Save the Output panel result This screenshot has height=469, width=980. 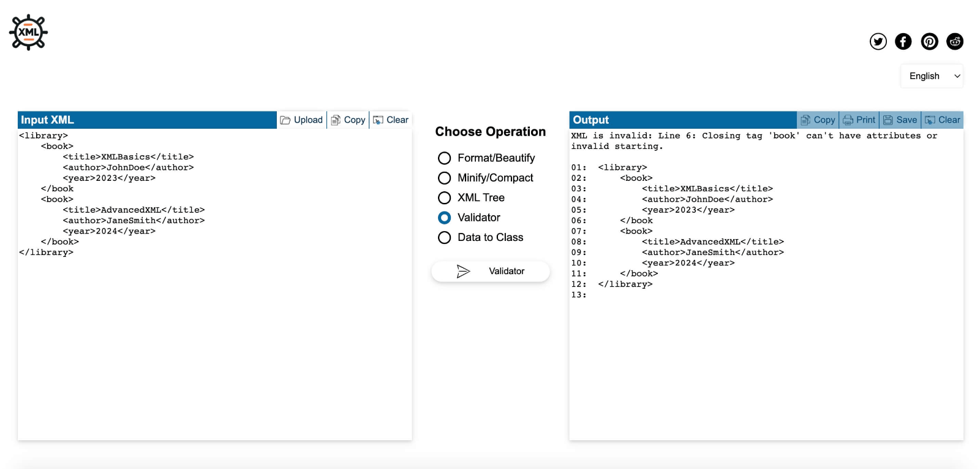pyautogui.click(x=900, y=120)
